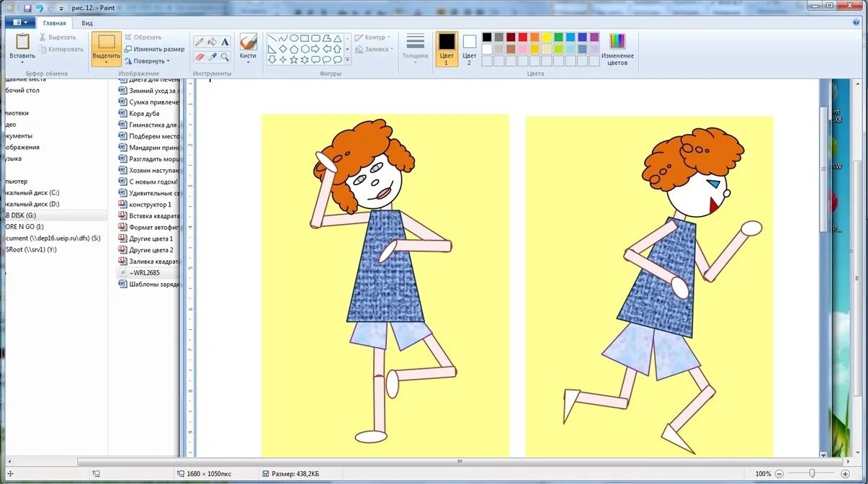Switch to the Главная ribbon tab

[55, 23]
